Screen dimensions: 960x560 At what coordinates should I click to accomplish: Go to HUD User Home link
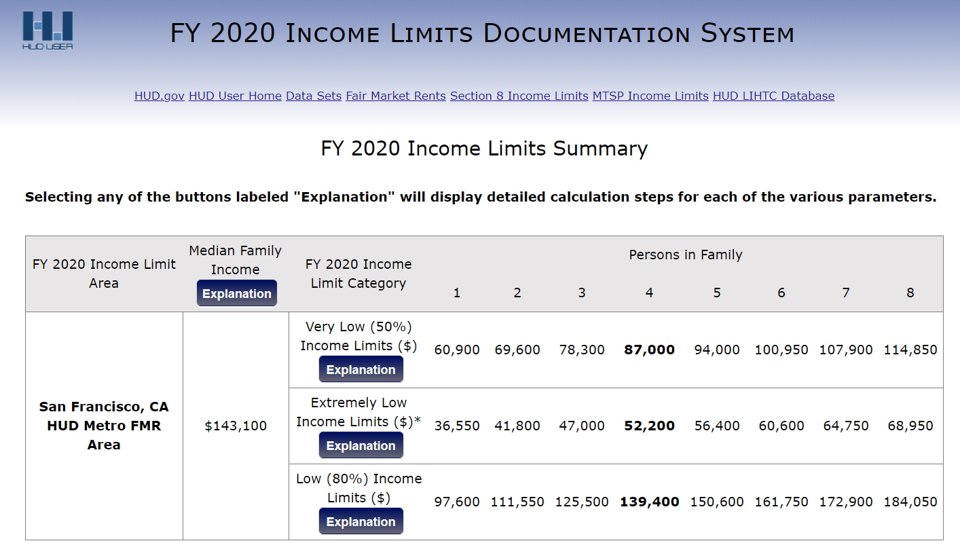click(235, 96)
